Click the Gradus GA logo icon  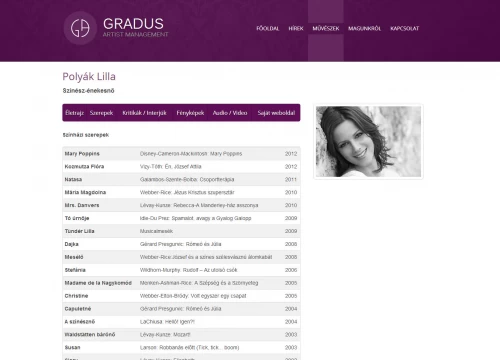(x=80, y=28)
